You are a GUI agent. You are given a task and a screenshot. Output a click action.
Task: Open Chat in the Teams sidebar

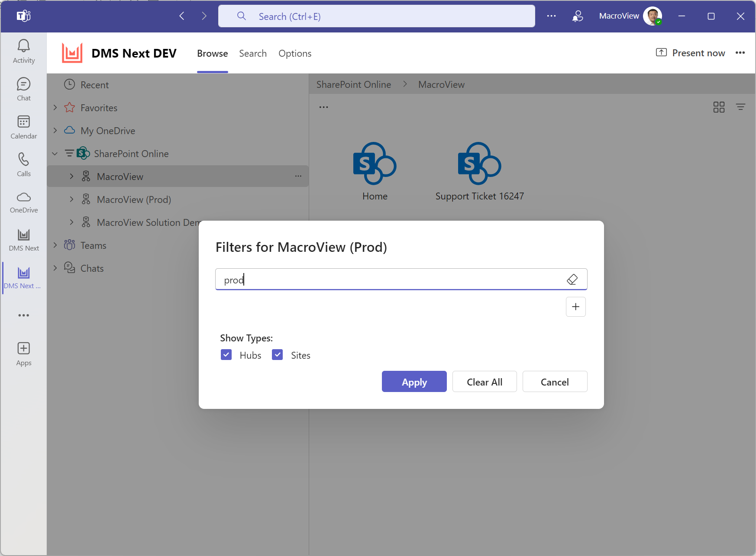click(24, 89)
